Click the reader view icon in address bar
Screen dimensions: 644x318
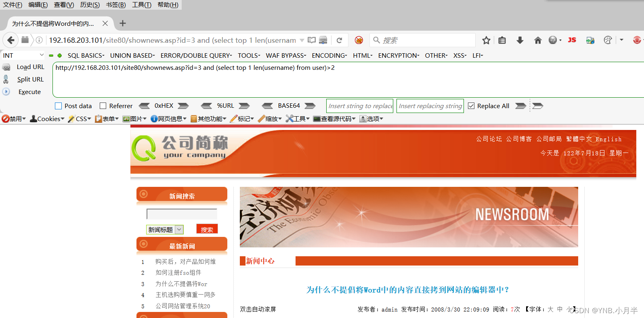point(312,40)
